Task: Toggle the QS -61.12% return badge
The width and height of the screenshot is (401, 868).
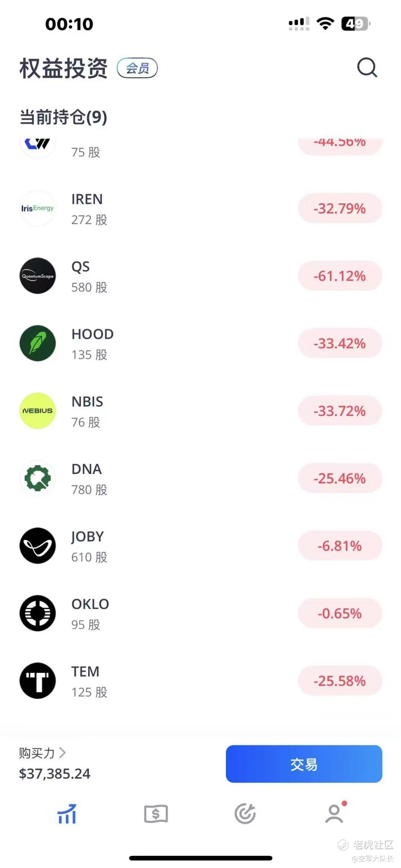Action: (x=340, y=276)
